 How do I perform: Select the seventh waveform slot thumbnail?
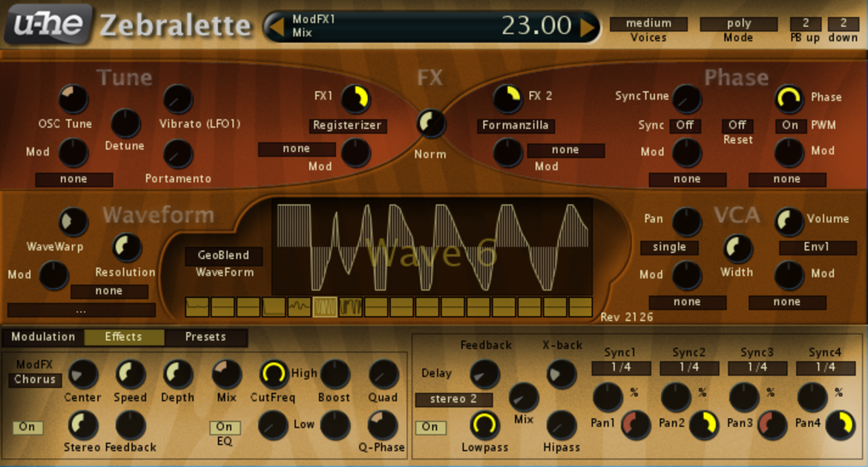coord(350,307)
